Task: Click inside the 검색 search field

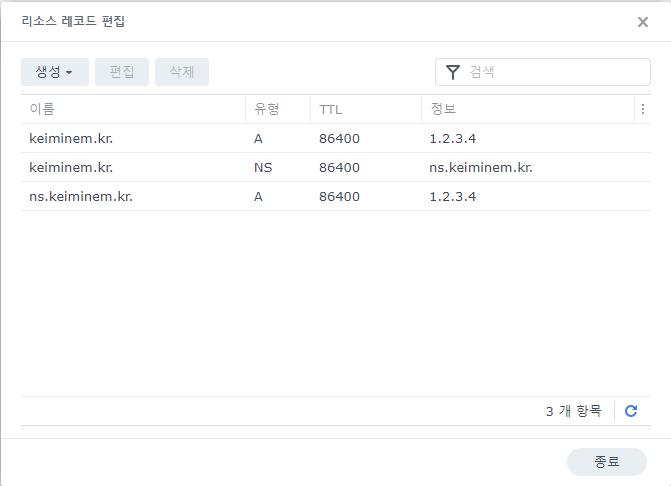Action: [555, 72]
